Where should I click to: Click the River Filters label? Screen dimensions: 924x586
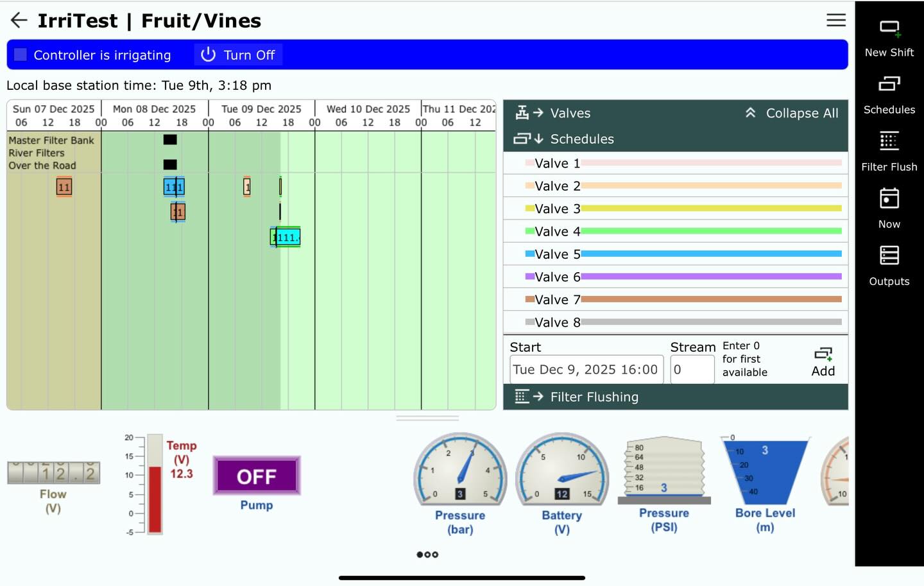(37, 153)
